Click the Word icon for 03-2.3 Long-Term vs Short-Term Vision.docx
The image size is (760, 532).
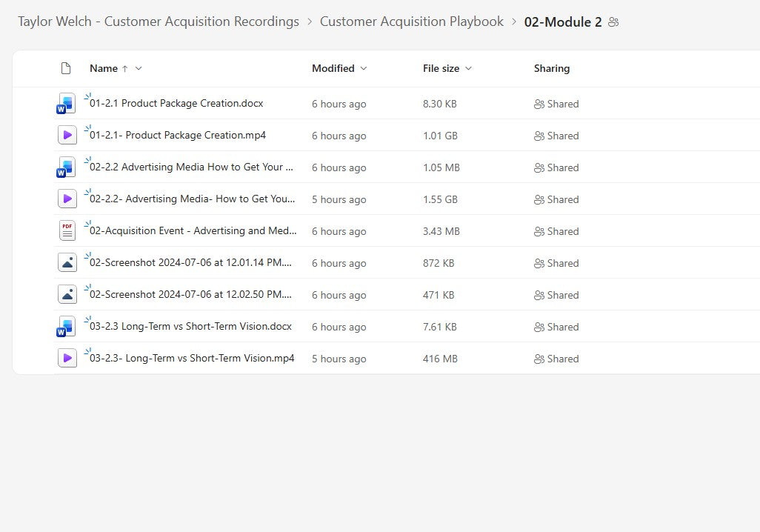click(x=67, y=326)
